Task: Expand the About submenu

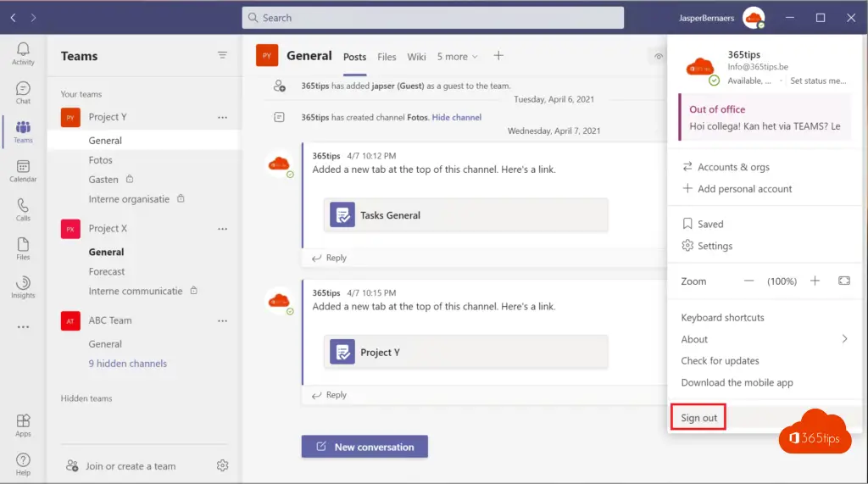Action: [x=844, y=339]
